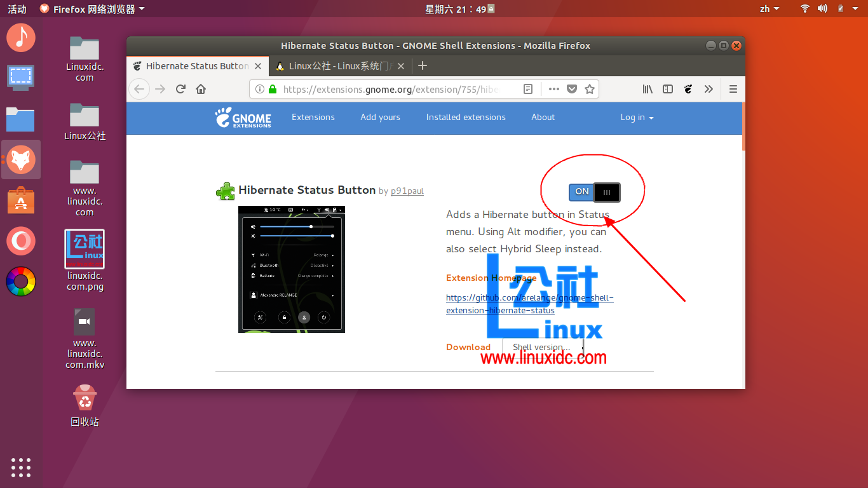Click the volume speaker icon

click(x=822, y=9)
